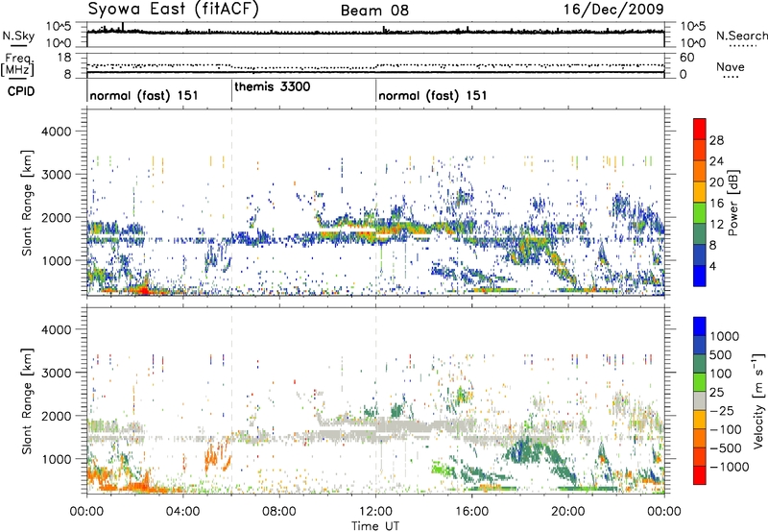
Task: Click the 'Syowa East (fitACF)' plot title
Action: click(x=173, y=10)
